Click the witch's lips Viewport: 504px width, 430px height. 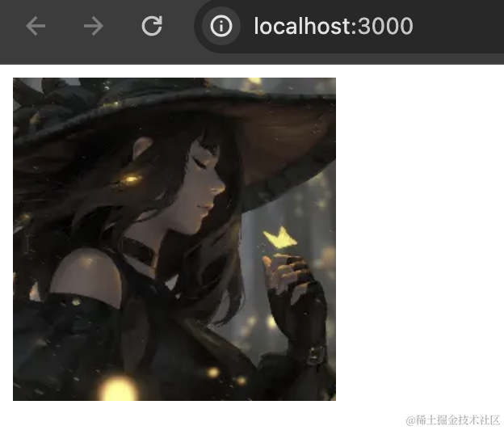(x=208, y=206)
